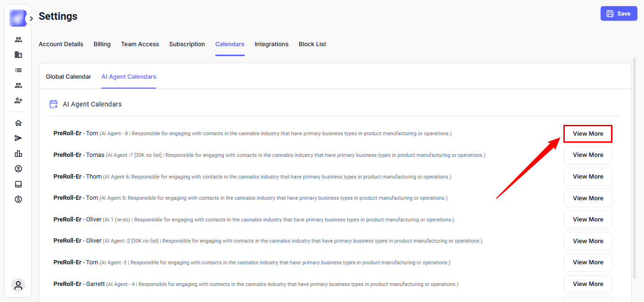This screenshot has height=302, width=644.
Task: Click View More for AI Agent - 8 Tom
Action: click(x=588, y=134)
